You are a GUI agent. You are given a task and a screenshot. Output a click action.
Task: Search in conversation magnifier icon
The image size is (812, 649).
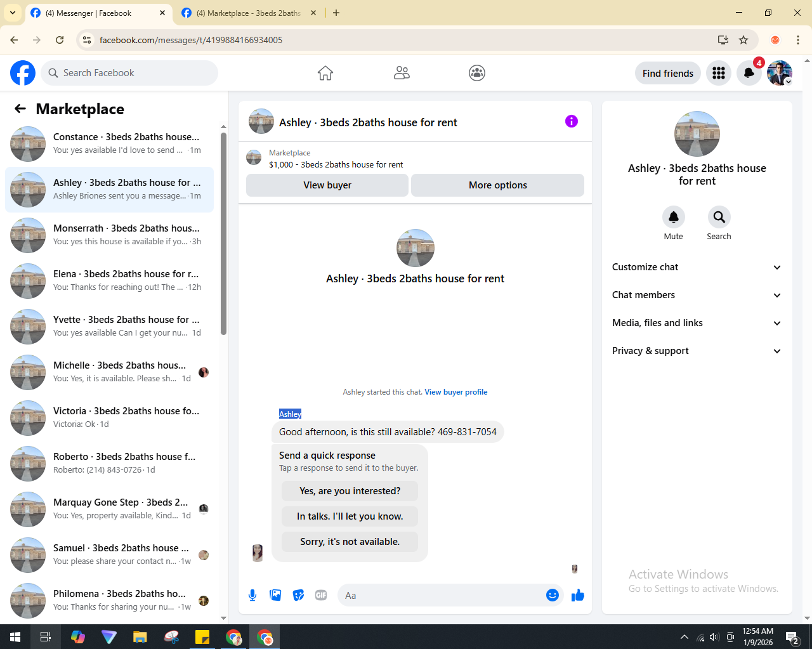[x=719, y=217]
